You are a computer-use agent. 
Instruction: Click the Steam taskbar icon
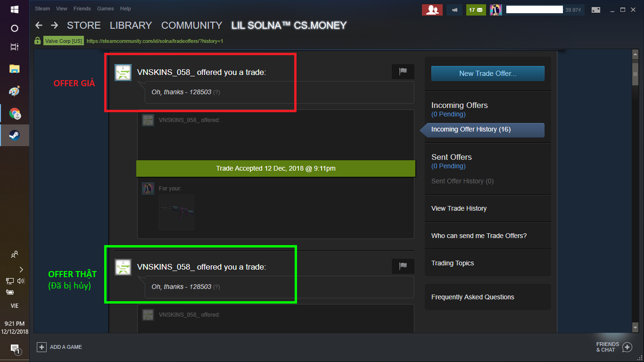[x=14, y=135]
